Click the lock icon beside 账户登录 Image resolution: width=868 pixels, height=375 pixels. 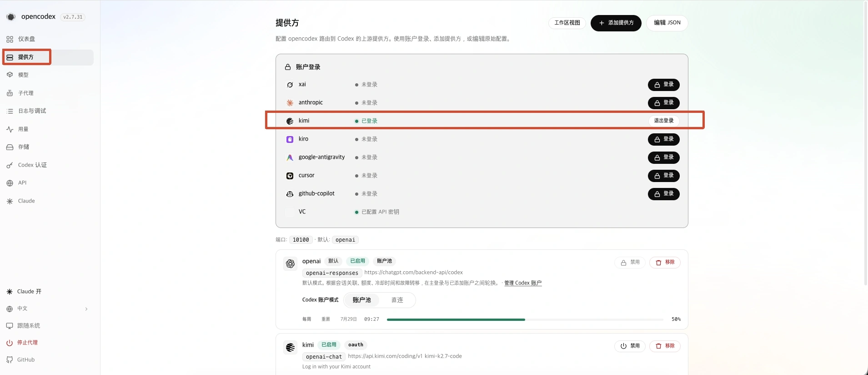pyautogui.click(x=288, y=67)
